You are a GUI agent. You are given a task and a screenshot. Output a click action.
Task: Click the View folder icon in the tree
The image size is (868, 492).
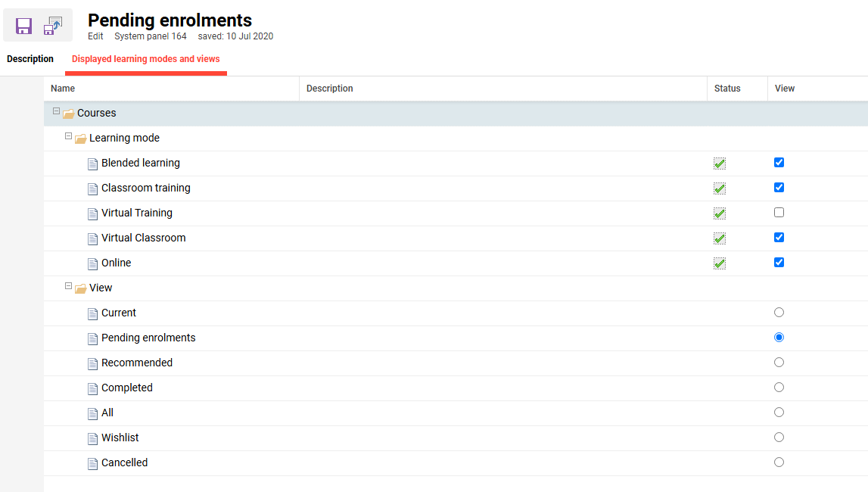[81, 288]
